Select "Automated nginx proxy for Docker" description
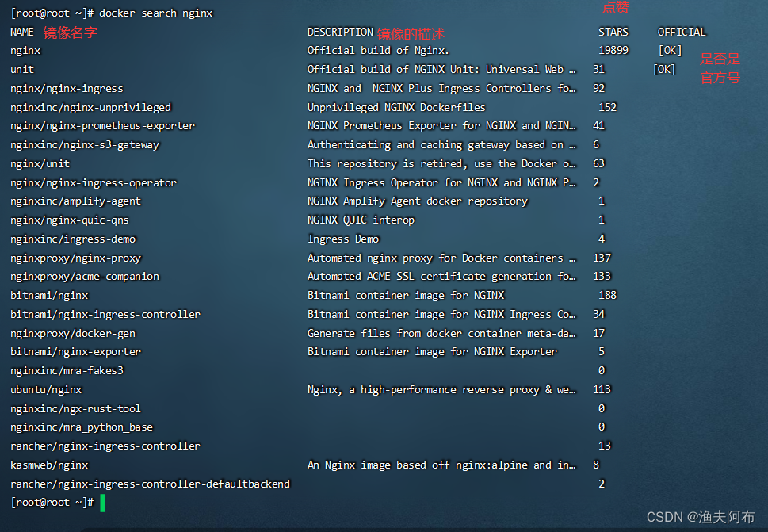 coord(441,258)
